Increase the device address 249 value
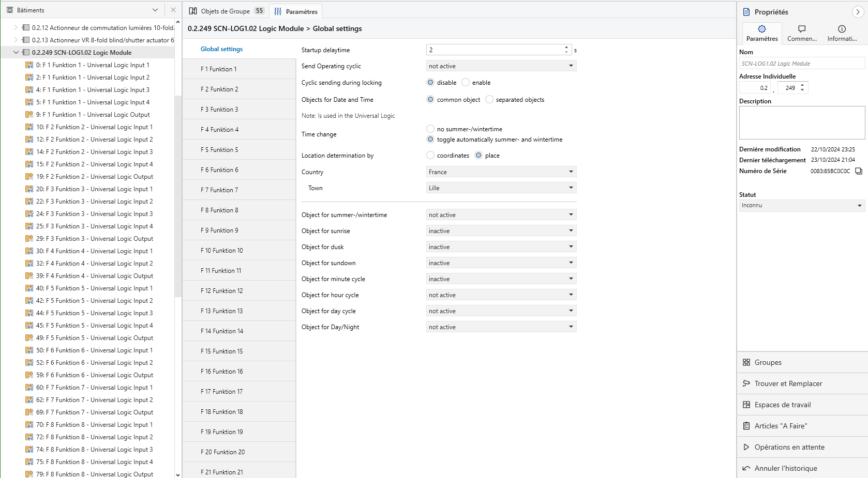Viewport: 868px width, 478px height. [802, 85]
